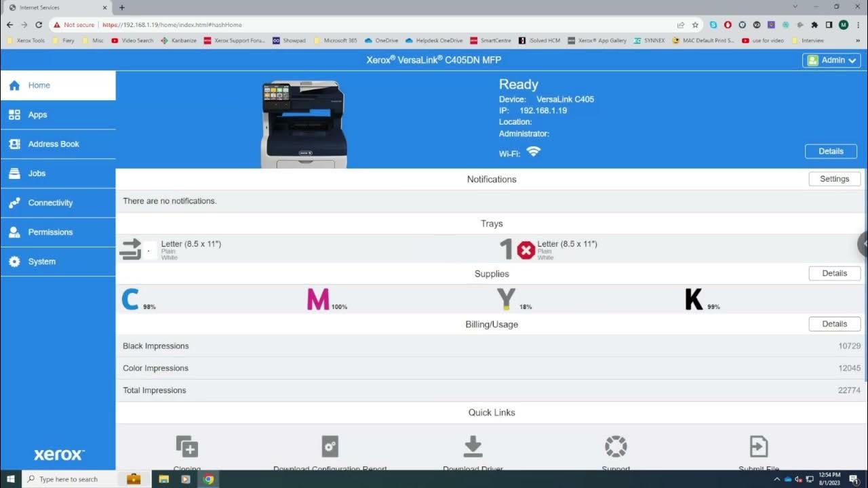Open the Jobs section icon
This screenshot has width=868, height=488.
coord(14,174)
